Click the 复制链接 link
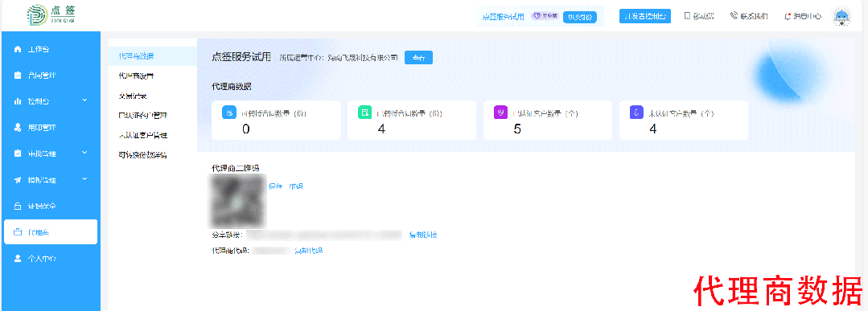The width and height of the screenshot is (868, 311). (x=423, y=235)
